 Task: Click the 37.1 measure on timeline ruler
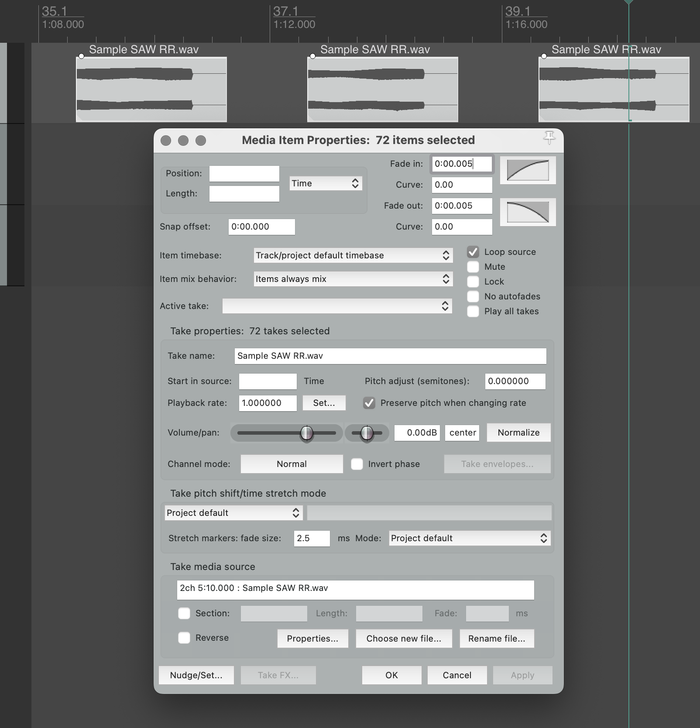pyautogui.click(x=285, y=11)
